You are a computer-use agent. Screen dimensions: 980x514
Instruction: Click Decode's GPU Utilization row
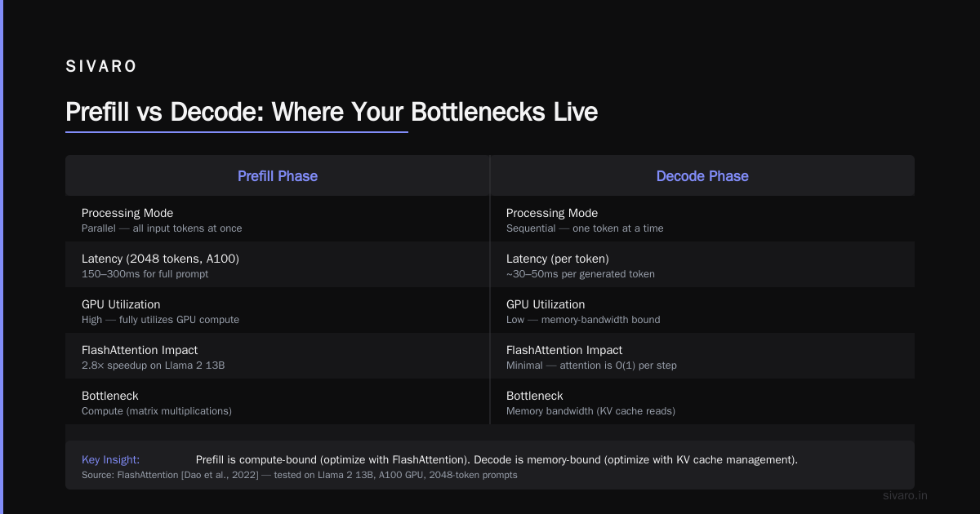click(x=702, y=312)
